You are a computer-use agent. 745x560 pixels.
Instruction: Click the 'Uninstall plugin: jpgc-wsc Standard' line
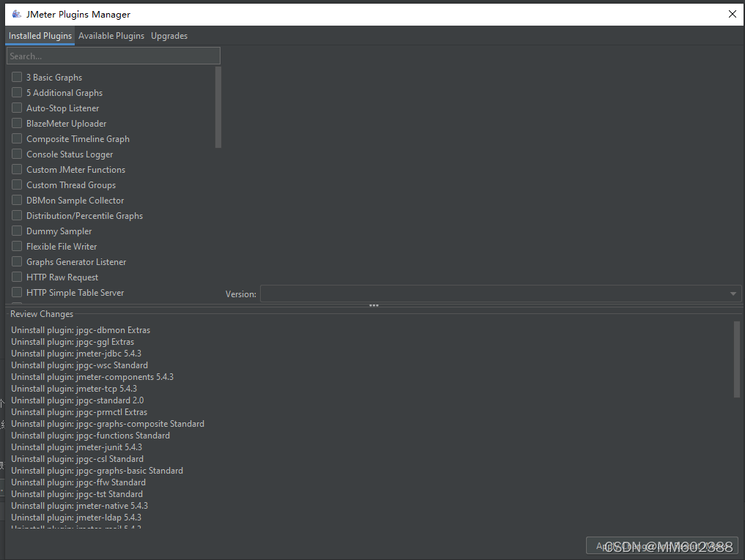click(x=79, y=365)
